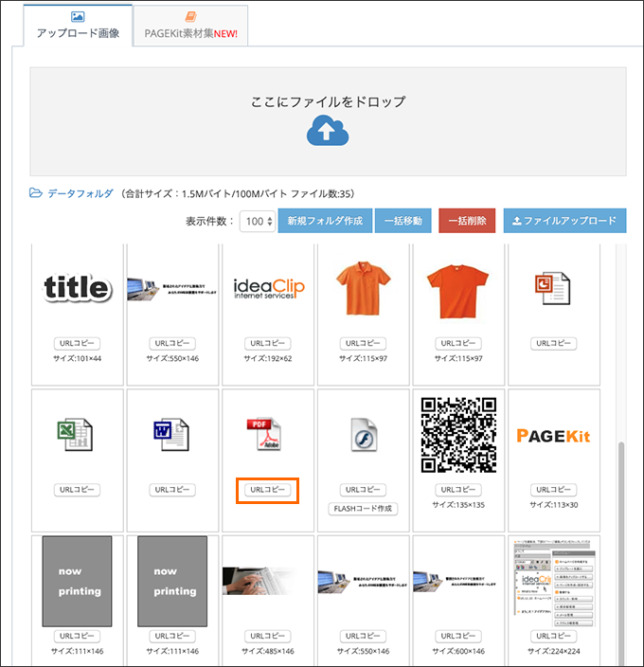The width and height of the screenshot is (644, 667).
Task: Copy URL of the PowerPoint file
Action: tap(553, 343)
